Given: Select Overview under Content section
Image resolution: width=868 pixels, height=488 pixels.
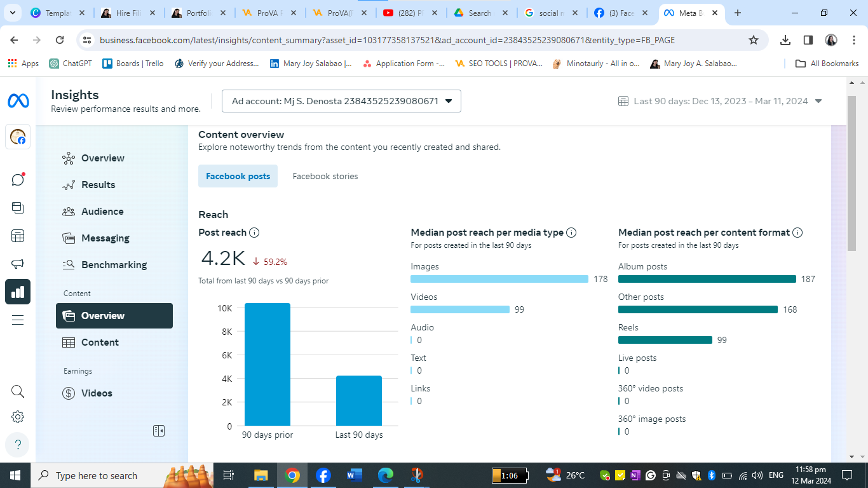Looking at the screenshot, I should click(114, 316).
